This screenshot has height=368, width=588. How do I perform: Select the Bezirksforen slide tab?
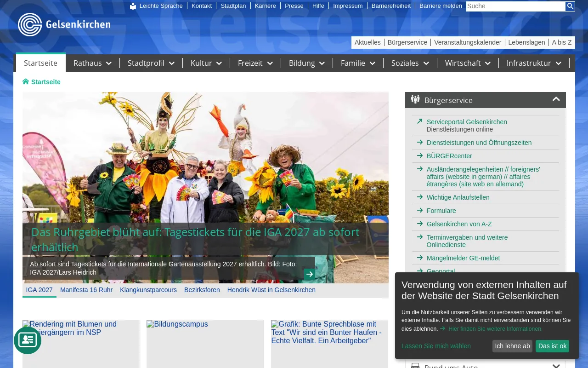pos(202,290)
